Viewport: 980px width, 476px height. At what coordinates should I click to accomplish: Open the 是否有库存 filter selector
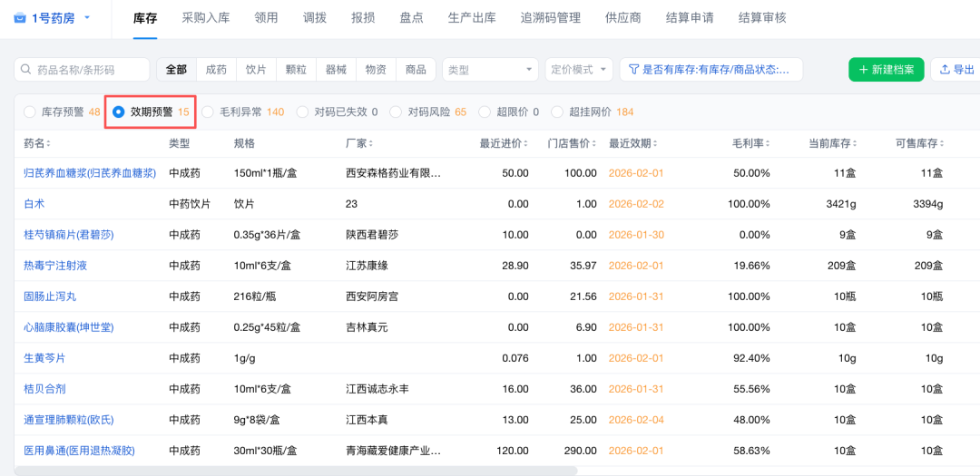pyautogui.click(x=710, y=69)
